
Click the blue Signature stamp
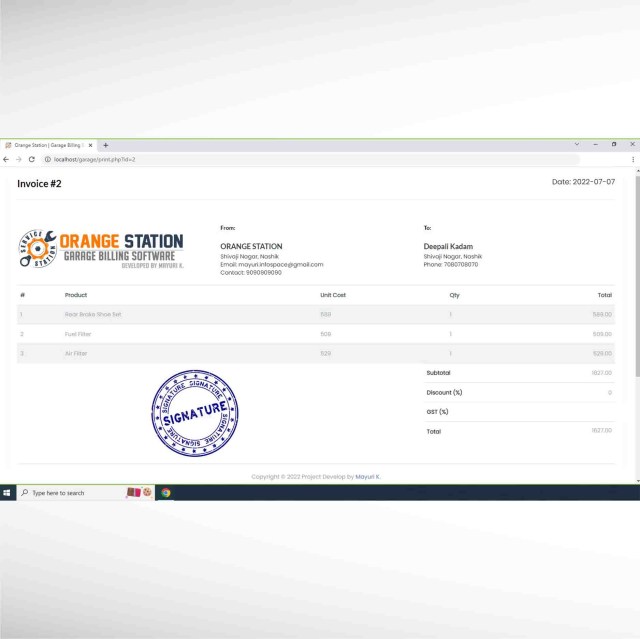[x=195, y=413]
